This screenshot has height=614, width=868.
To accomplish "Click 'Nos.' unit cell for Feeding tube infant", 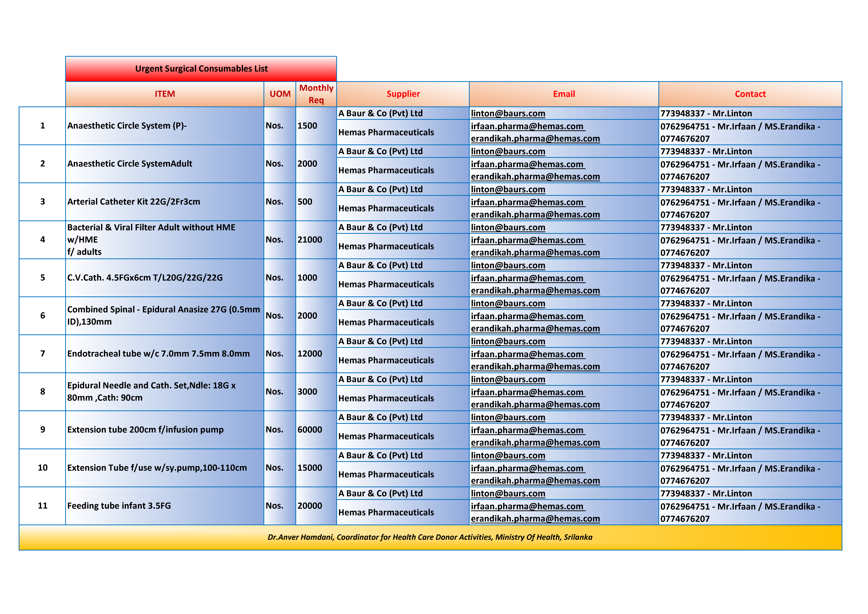I will pos(280,506).
